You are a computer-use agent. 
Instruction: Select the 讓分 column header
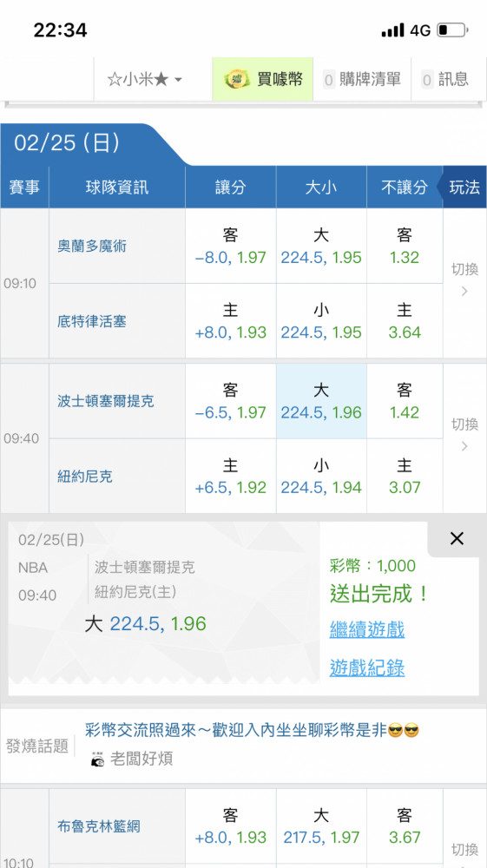(x=230, y=187)
